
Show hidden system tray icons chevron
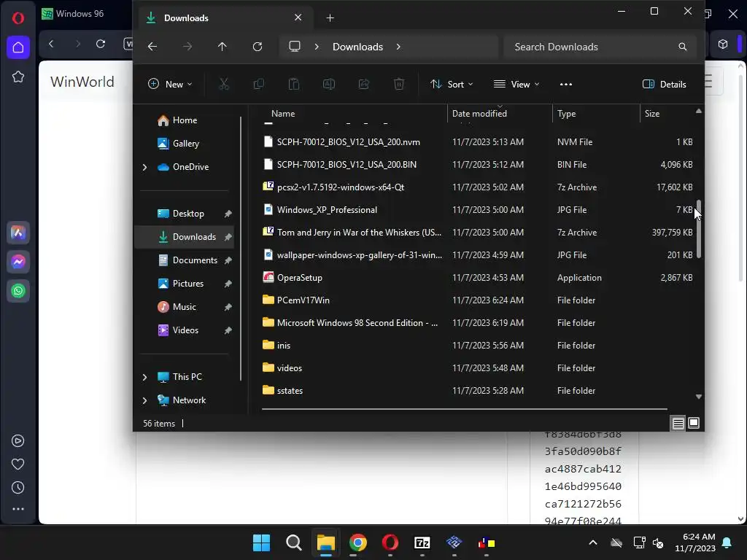[x=593, y=542]
